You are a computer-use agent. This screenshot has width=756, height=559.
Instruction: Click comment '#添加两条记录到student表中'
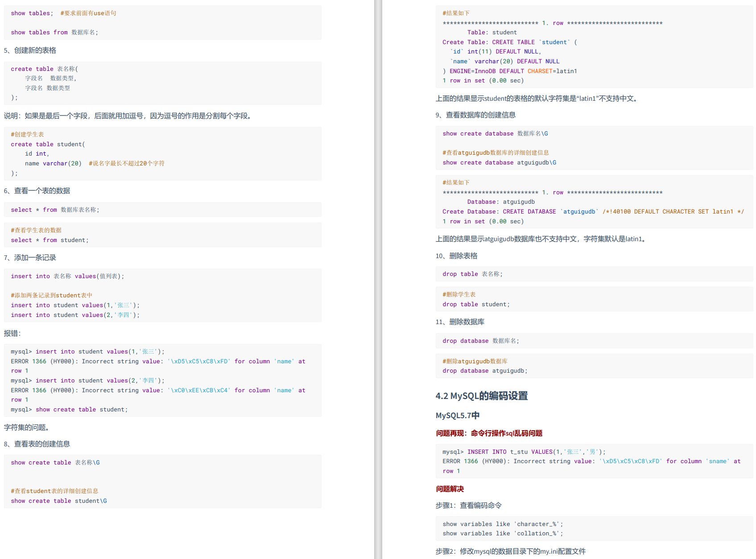click(52, 296)
